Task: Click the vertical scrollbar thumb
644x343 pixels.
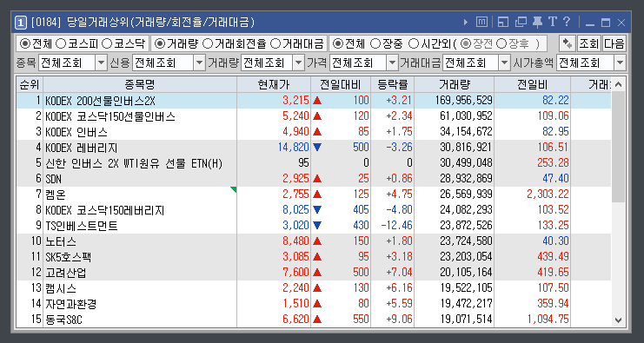Action: [619, 147]
